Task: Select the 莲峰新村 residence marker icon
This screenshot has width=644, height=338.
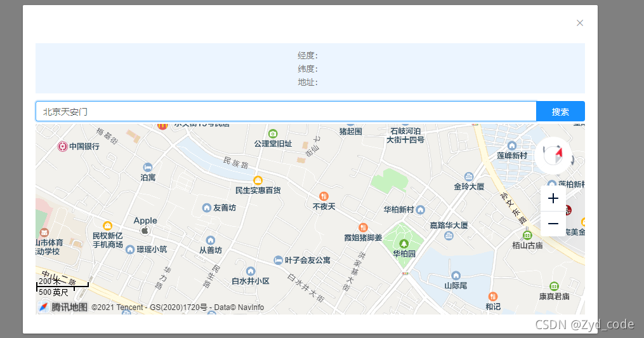Action: tap(512, 145)
